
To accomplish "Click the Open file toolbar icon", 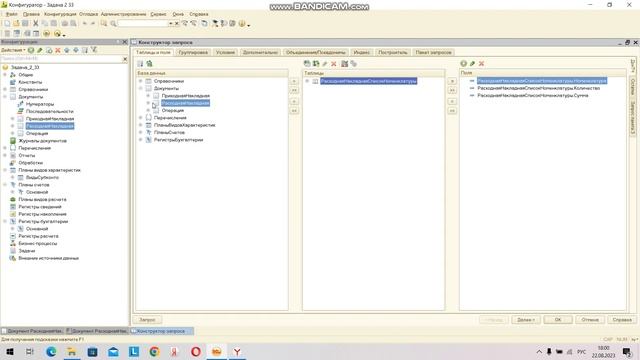I will tap(16, 24).
